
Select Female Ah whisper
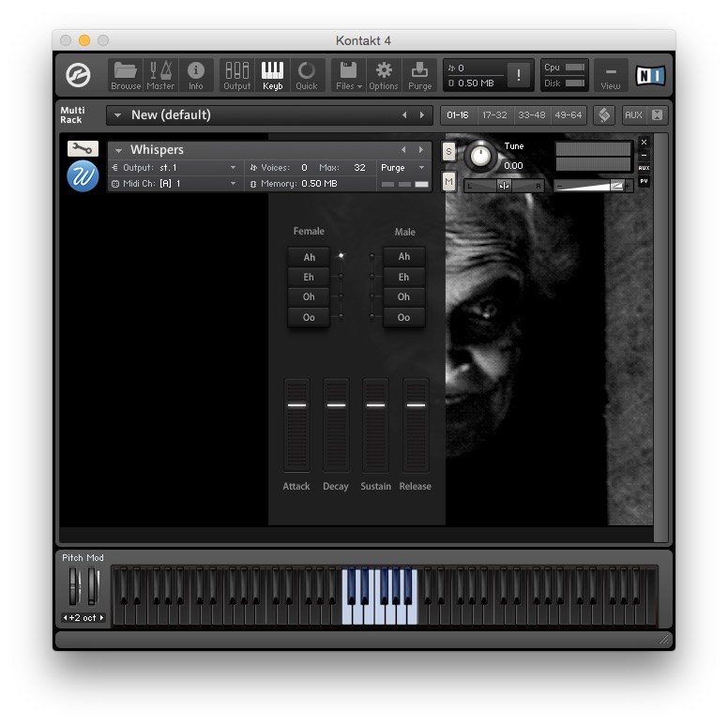click(x=310, y=257)
